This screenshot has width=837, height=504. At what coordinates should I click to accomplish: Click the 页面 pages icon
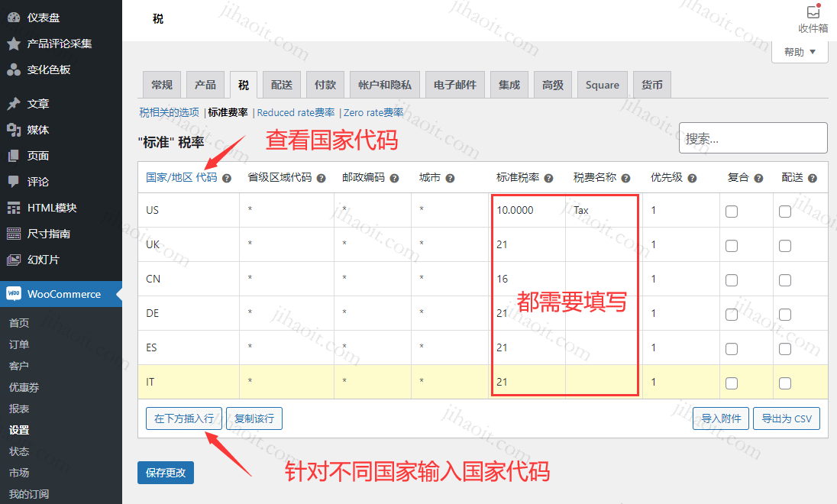[14, 156]
